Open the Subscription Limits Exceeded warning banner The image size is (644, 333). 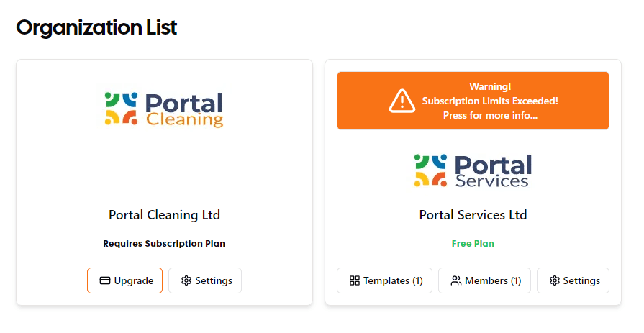473,101
